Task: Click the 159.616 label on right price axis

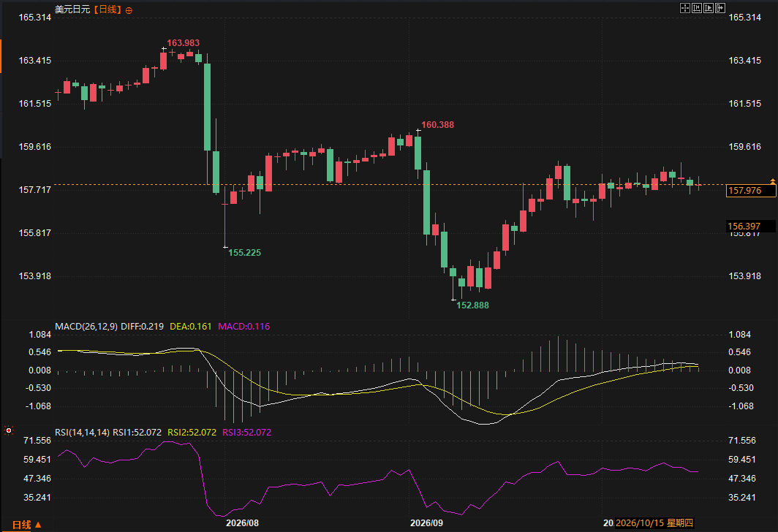Action: pos(745,147)
